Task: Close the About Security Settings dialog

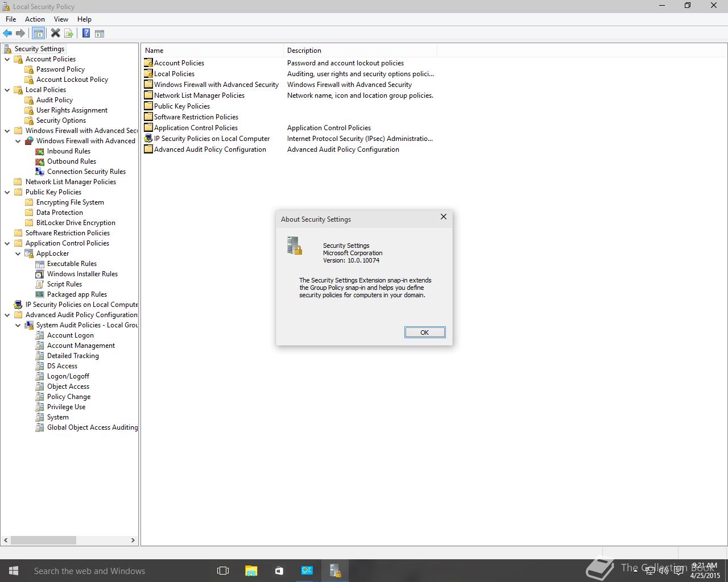Action: (x=444, y=217)
